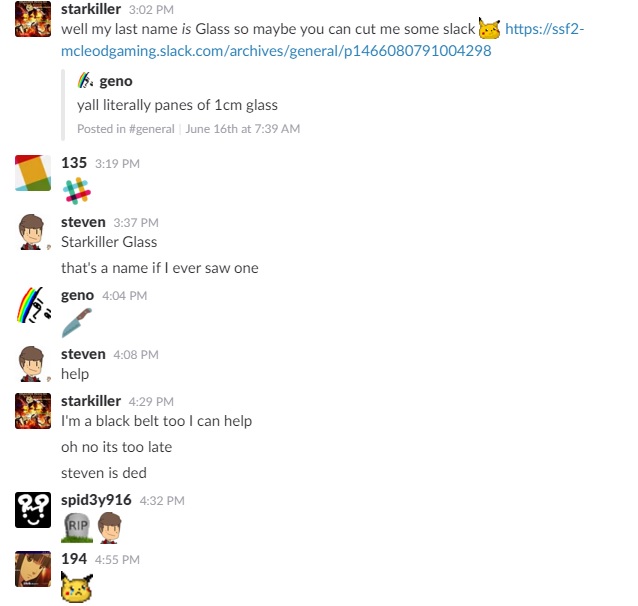638x606 pixels.
Task: Click the 4:08 PM timestamp on steven's message
Action: pyautogui.click(x=136, y=355)
